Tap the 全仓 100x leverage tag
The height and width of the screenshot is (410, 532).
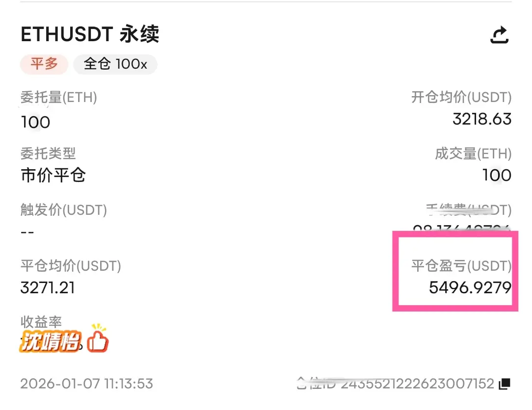tap(115, 64)
